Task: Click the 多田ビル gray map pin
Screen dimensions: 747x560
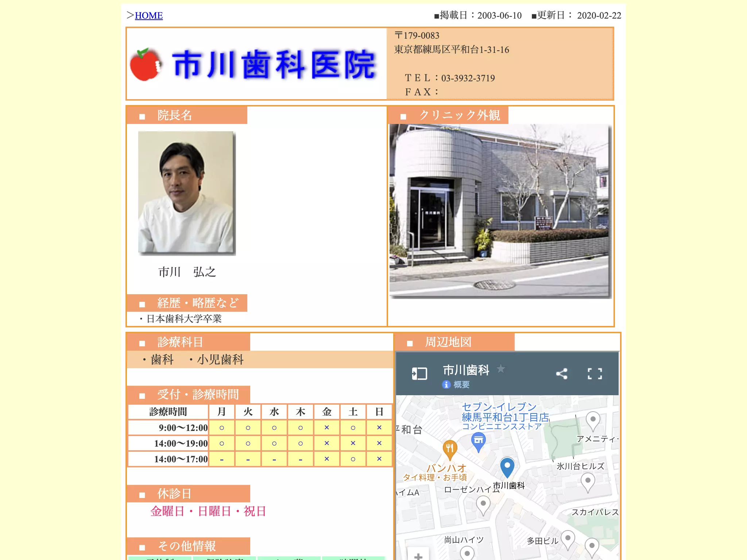Action: click(568, 540)
